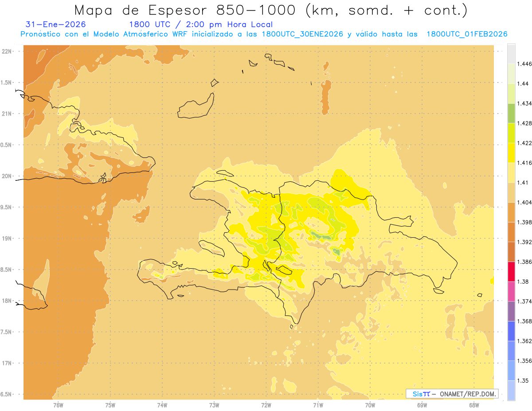The width and height of the screenshot is (532, 411).
Task: Click the 68W longitude label
Action: click(x=474, y=405)
